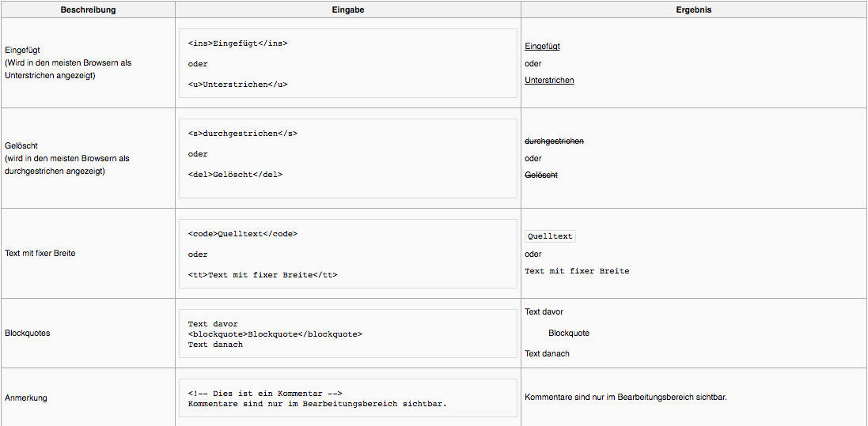Click the <ins>Eingefügt</ins> code line
This screenshot has width=868, height=426.
tap(238, 43)
